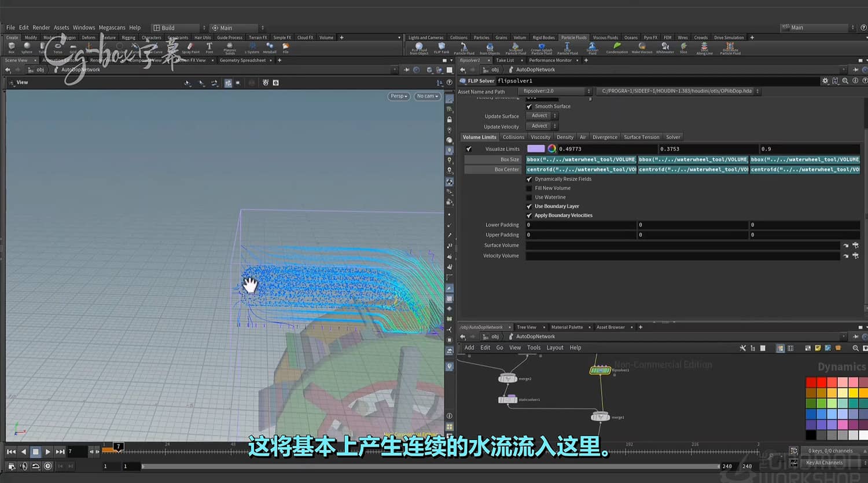Select the L-System tool on the Create shelf
Image resolution: width=868 pixels, height=483 pixels.
(253, 47)
